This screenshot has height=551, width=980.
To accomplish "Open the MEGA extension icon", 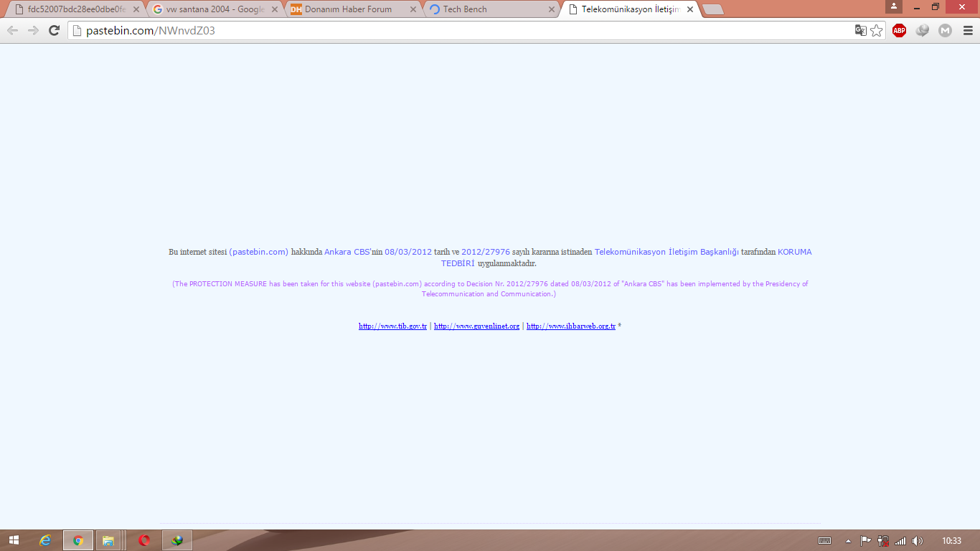I will [x=946, y=30].
